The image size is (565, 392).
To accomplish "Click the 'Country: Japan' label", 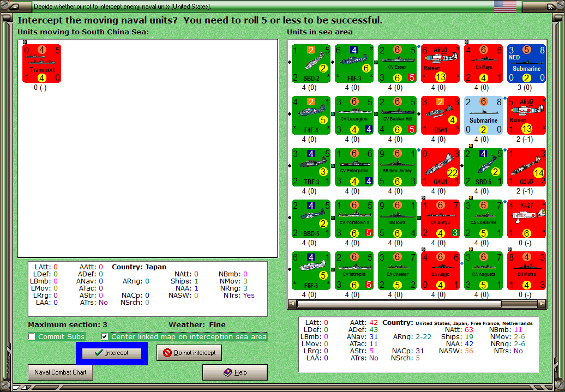I will click(x=139, y=267).
